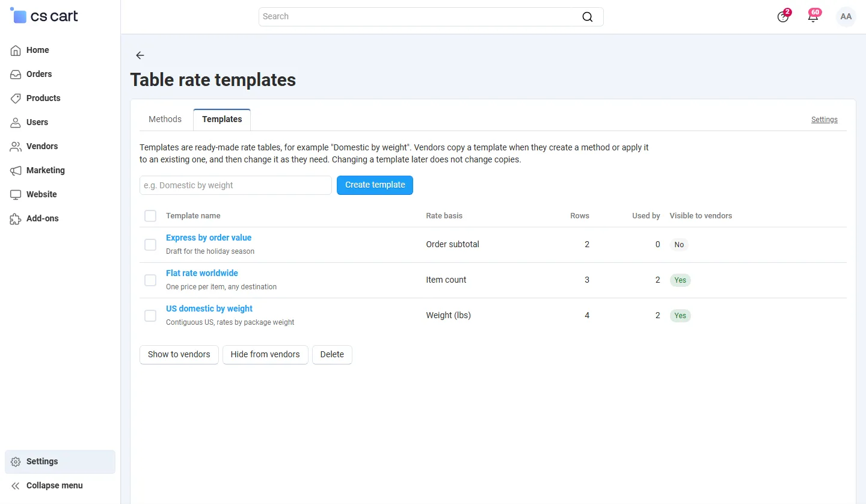Image resolution: width=866 pixels, height=504 pixels.
Task: Click the Weight (lbs) rate basis cell
Action: click(448, 316)
